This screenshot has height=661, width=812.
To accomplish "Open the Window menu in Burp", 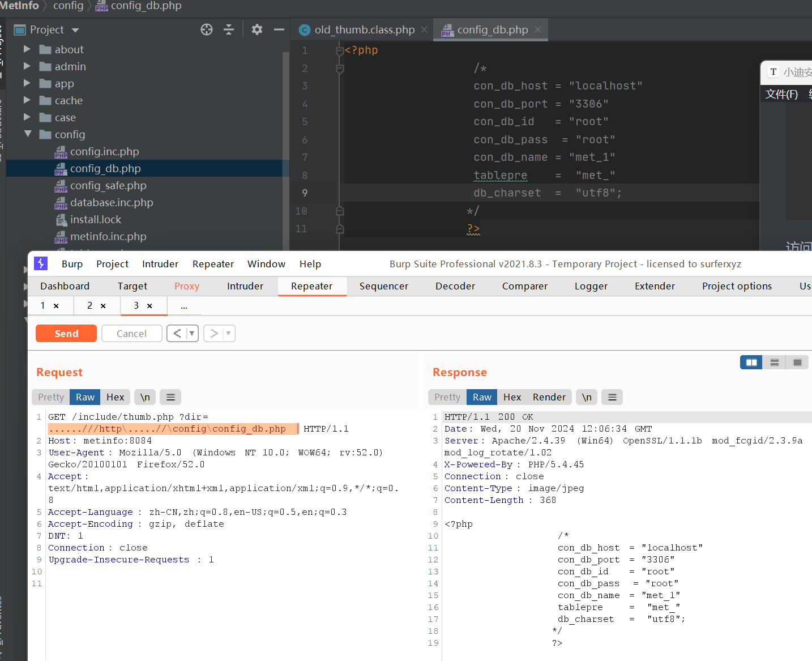I will 266,264.
